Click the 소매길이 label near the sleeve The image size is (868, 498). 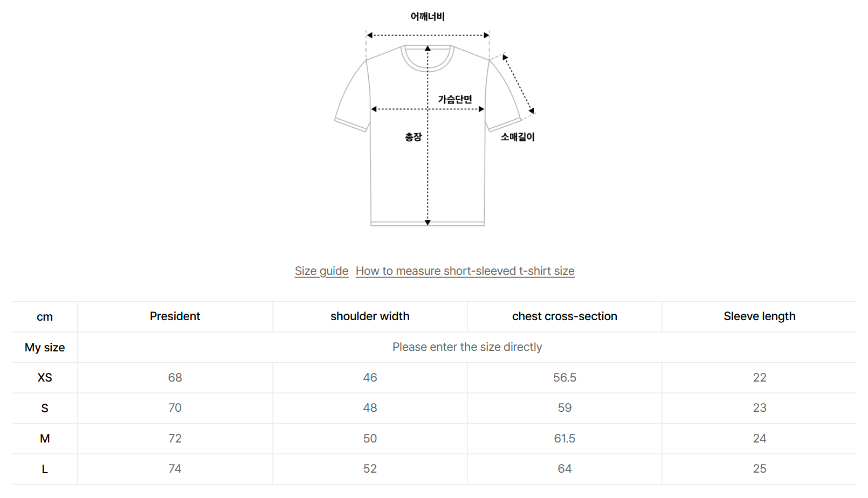pyautogui.click(x=518, y=137)
